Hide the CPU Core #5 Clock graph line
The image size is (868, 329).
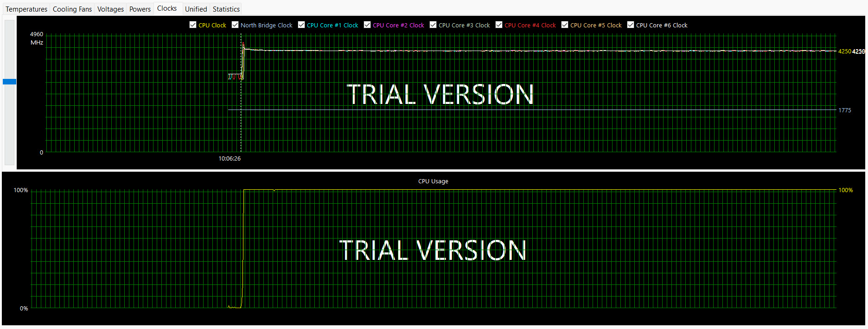pyautogui.click(x=565, y=25)
